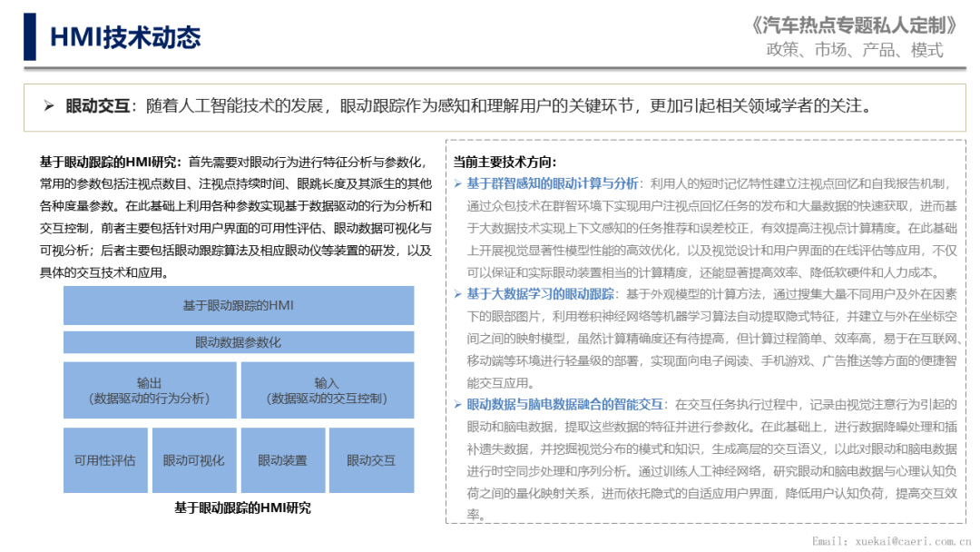Click the bottom-row 眼动交互 diagram box
Image resolution: width=980 pixels, height=552 pixels.
tap(371, 460)
